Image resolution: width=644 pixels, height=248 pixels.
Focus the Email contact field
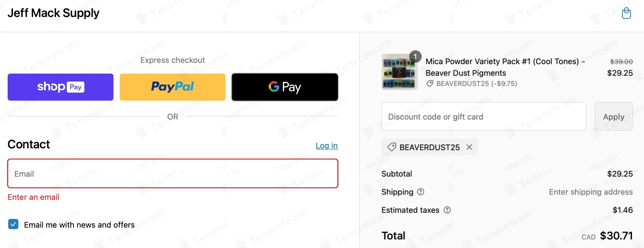point(173,174)
